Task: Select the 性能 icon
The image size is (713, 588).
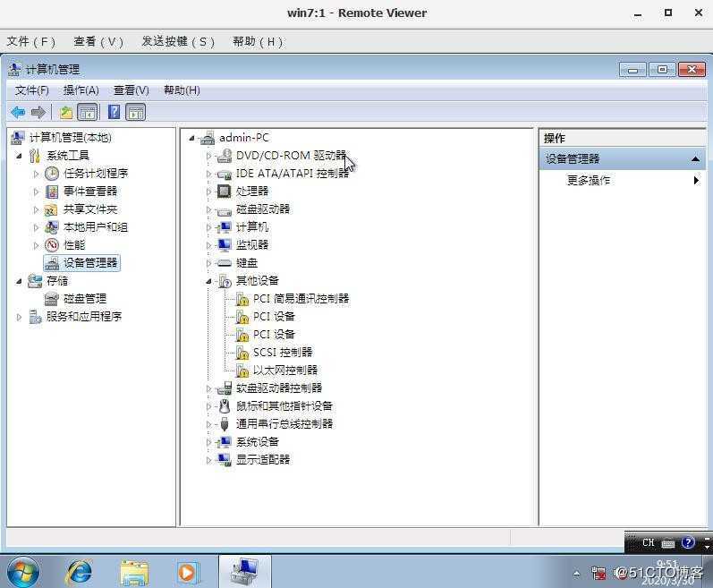Action: 52,245
